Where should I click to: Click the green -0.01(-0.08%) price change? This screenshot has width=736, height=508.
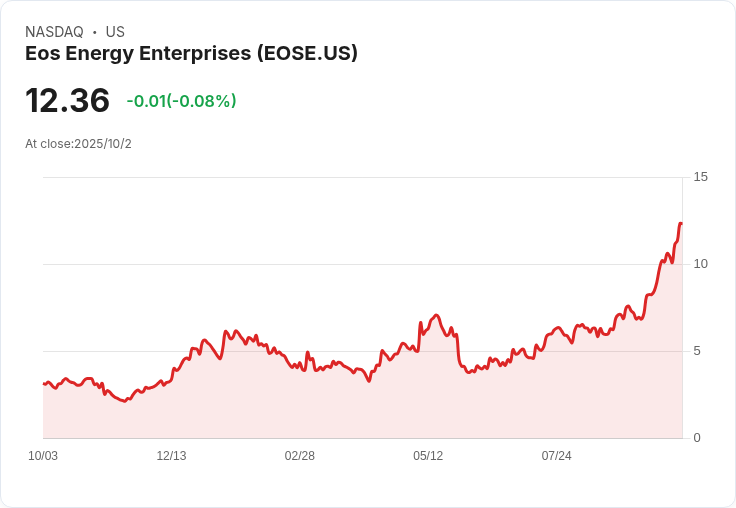coord(181,101)
